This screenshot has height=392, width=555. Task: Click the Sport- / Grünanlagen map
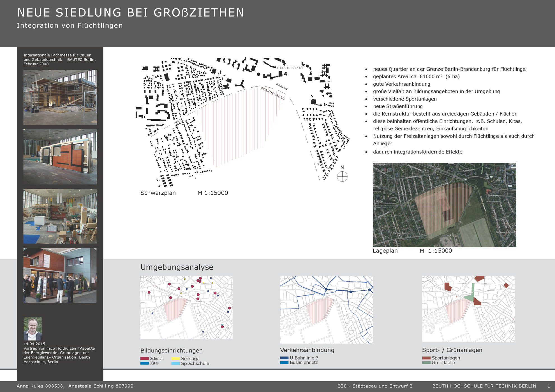(468, 309)
